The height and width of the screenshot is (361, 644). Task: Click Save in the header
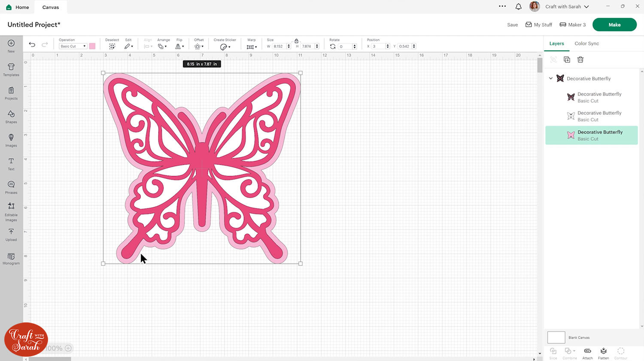[x=512, y=25]
